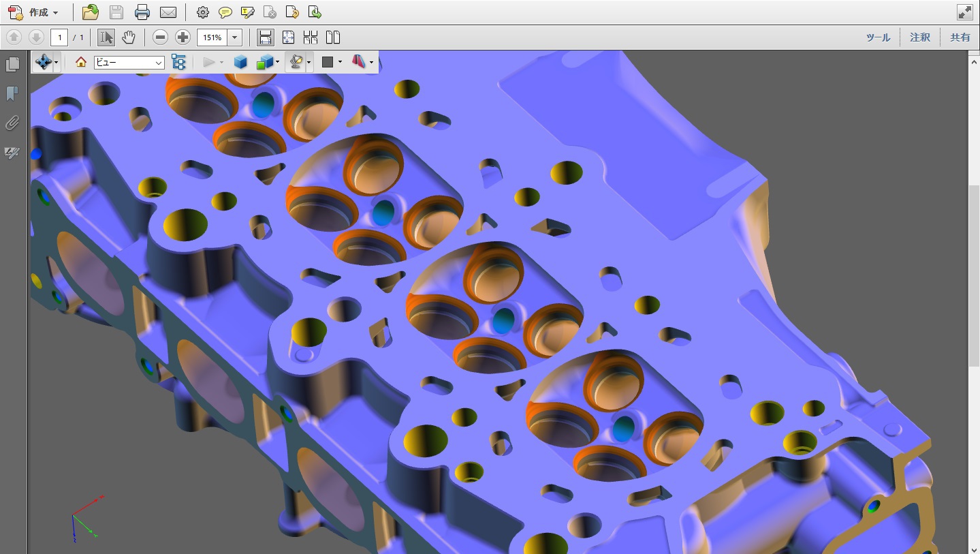Image resolution: width=980 pixels, height=554 pixels.
Task: Open the ビュー views dropdown
Action: (129, 63)
